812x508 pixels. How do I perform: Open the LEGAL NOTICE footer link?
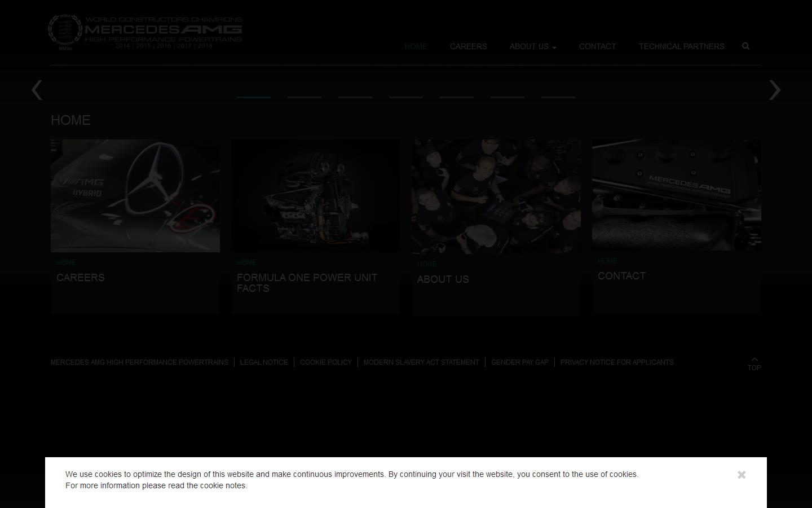pyautogui.click(x=264, y=362)
